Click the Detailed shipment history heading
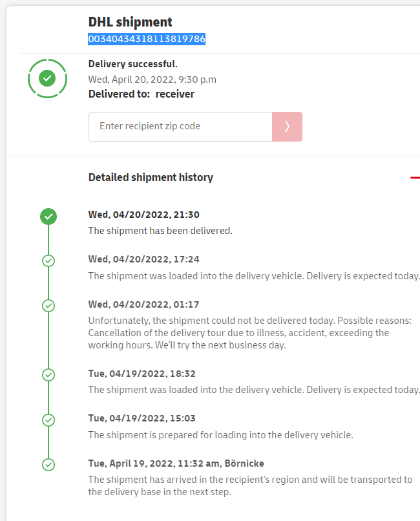The width and height of the screenshot is (420, 521). point(151,177)
